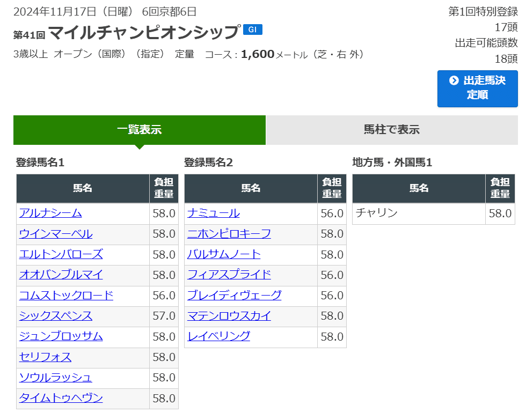
Task: Click the GI grade badge icon
Action: point(253,30)
